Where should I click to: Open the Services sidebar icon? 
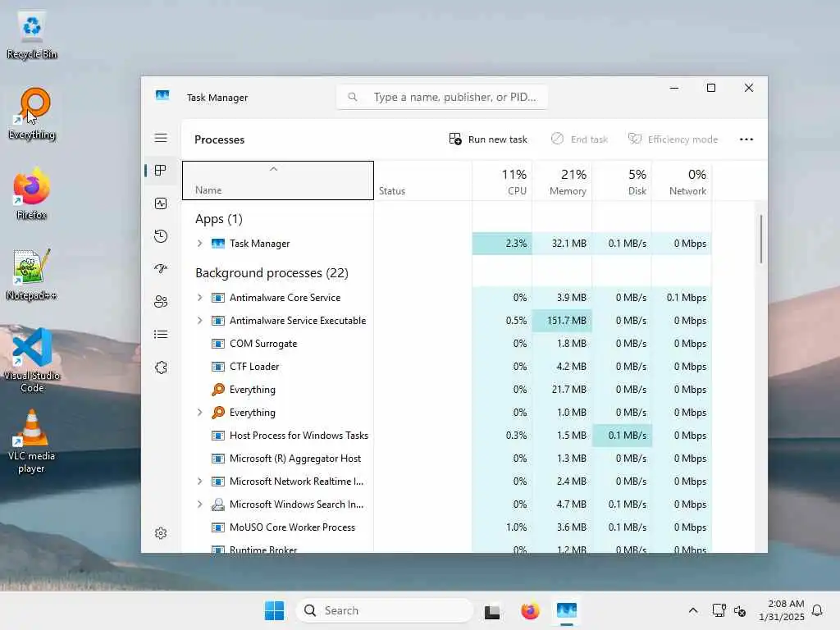click(x=161, y=367)
